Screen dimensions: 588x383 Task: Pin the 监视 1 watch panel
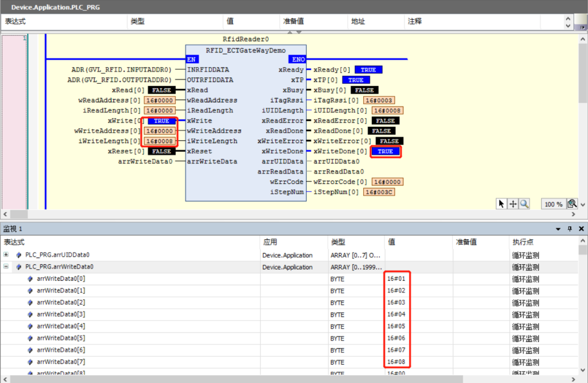[x=570, y=229]
